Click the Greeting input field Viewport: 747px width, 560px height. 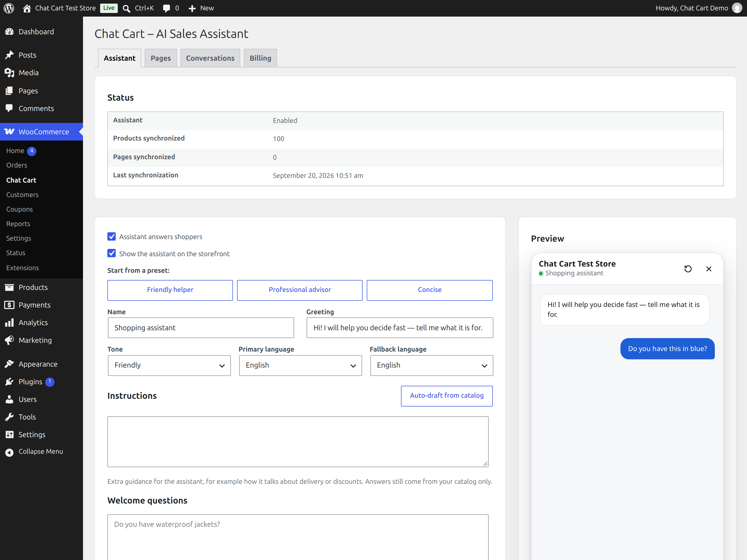399,328
